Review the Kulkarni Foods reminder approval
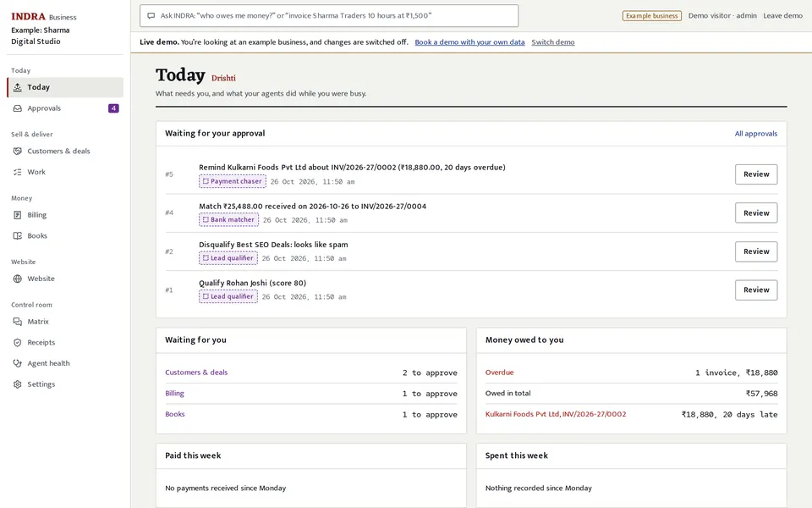The width and height of the screenshot is (812, 508). click(756, 174)
